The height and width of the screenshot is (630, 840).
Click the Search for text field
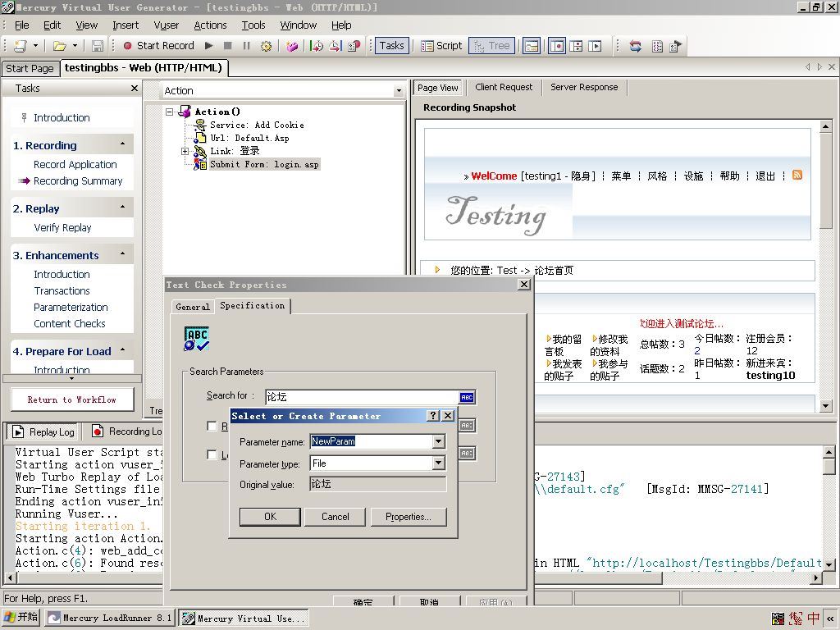[x=362, y=397]
